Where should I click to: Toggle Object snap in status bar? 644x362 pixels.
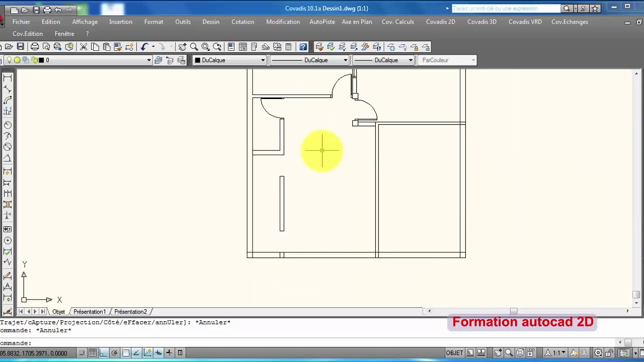[125, 353]
